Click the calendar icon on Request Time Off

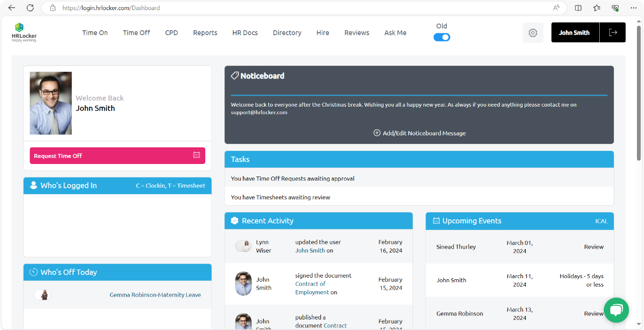197,155
